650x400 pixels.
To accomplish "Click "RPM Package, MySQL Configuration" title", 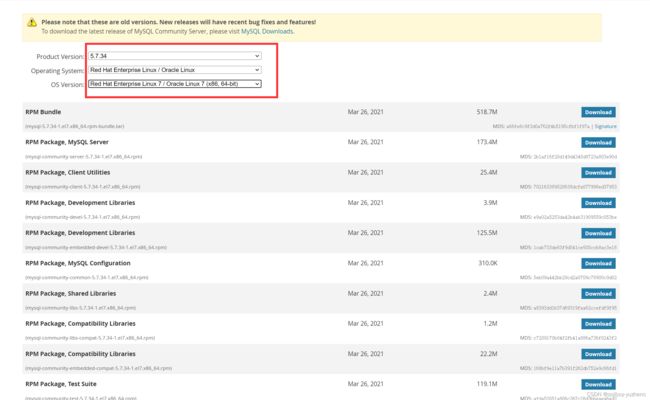I will click(x=78, y=263).
